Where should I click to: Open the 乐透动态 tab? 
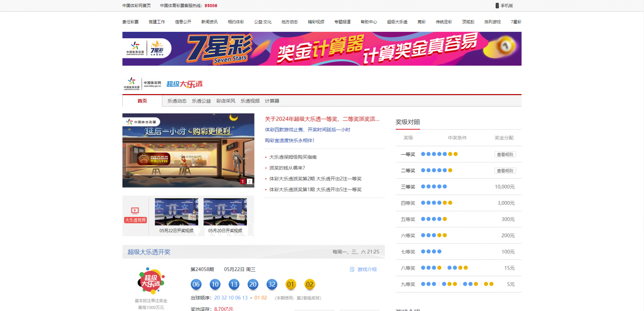[177, 101]
